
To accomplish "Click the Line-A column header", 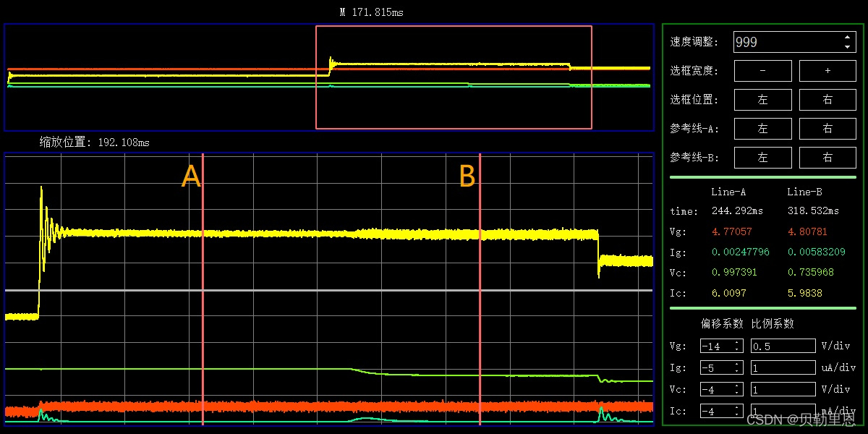I will click(x=728, y=192).
